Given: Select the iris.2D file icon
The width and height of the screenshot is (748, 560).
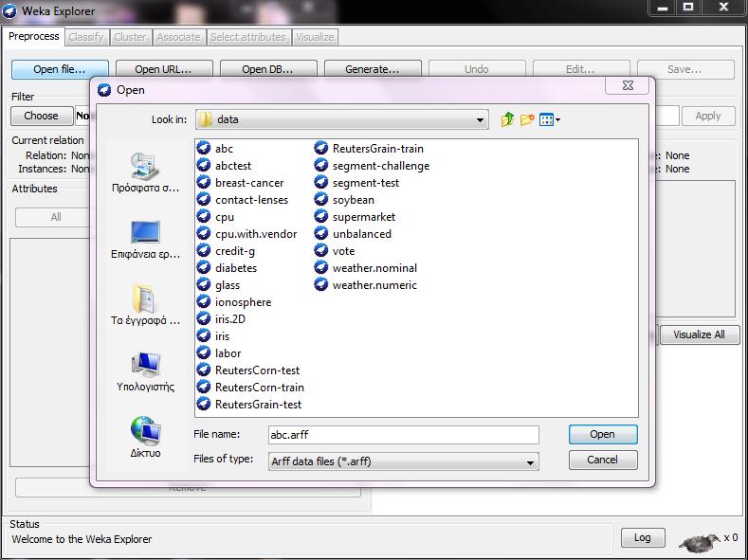Looking at the screenshot, I should tap(204, 318).
